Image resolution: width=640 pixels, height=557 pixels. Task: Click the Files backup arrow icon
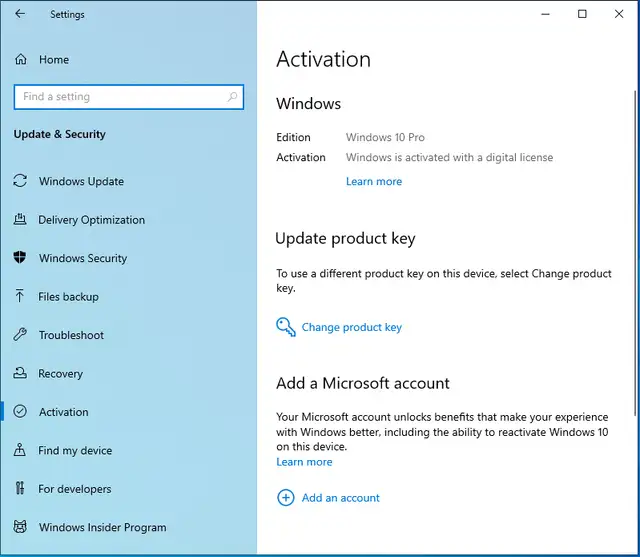tap(20, 296)
